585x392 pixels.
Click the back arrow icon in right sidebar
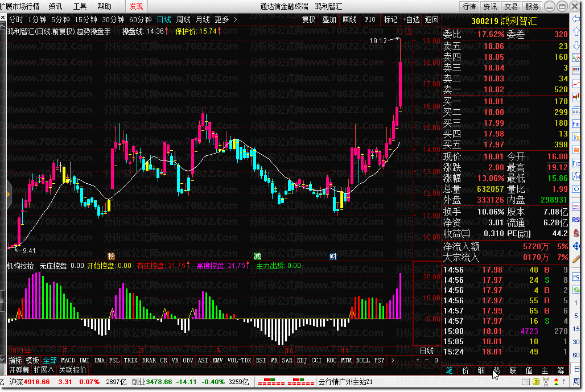click(576, 19)
